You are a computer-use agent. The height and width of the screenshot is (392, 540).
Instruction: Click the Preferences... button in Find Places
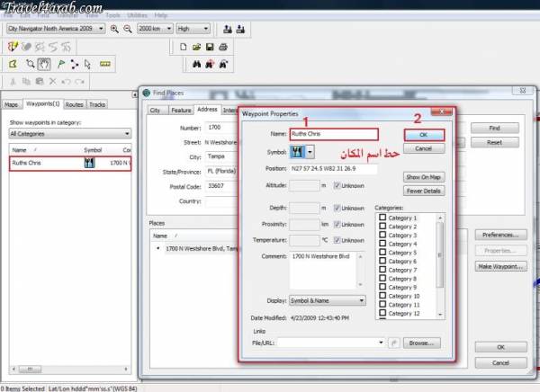pyautogui.click(x=500, y=235)
